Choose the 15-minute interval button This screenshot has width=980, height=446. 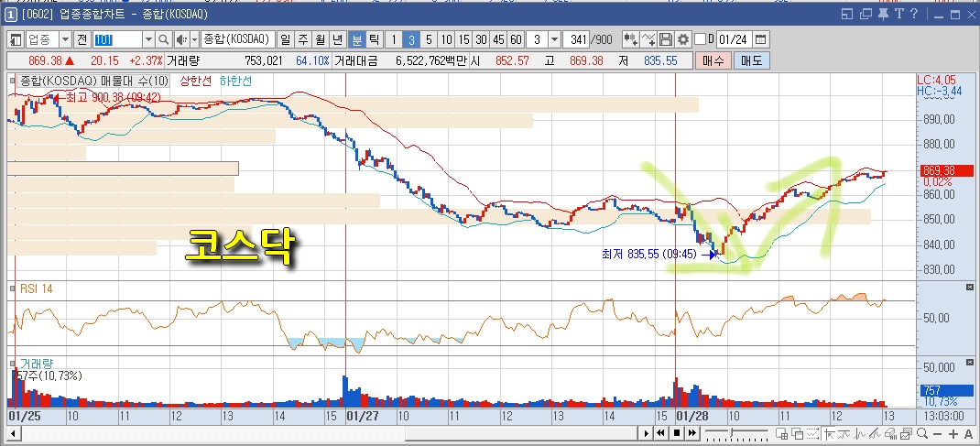(x=463, y=40)
